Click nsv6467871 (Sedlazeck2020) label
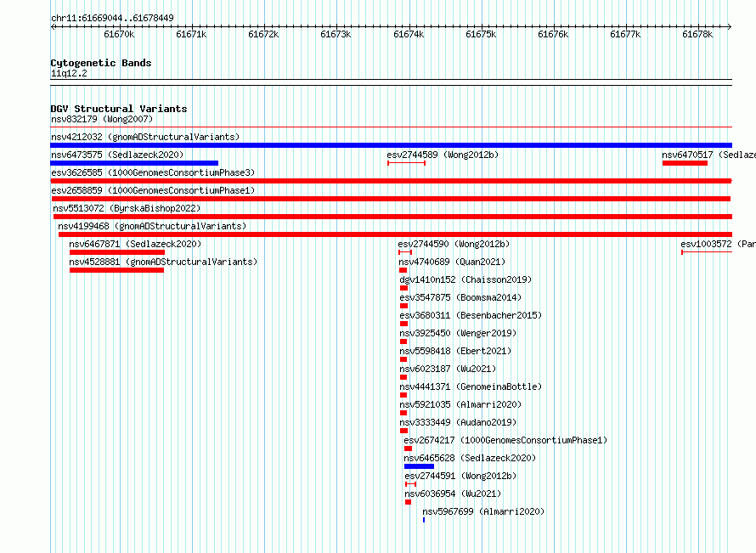 pos(135,244)
